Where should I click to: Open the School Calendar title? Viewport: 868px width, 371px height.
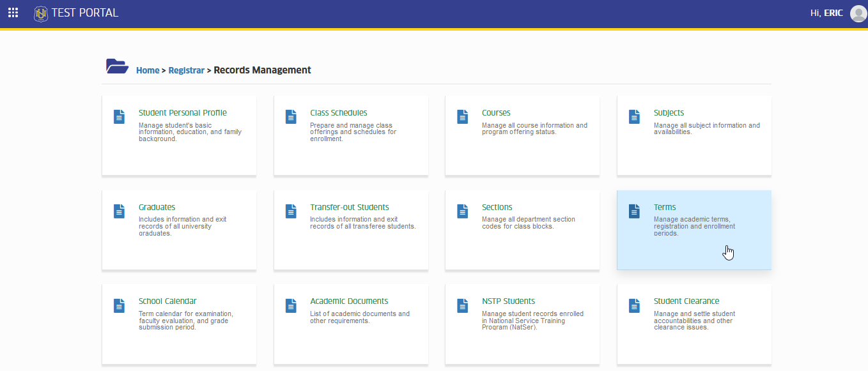[167, 301]
